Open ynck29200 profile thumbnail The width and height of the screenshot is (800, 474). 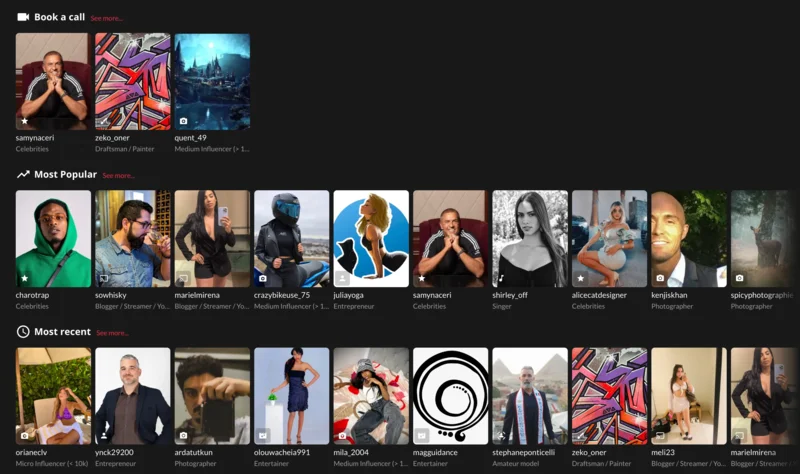133,396
